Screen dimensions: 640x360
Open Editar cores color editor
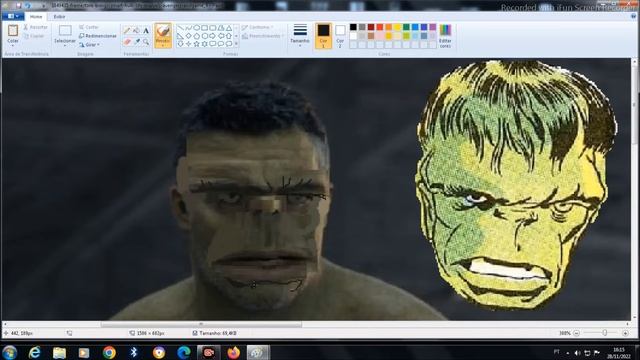click(x=445, y=36)
